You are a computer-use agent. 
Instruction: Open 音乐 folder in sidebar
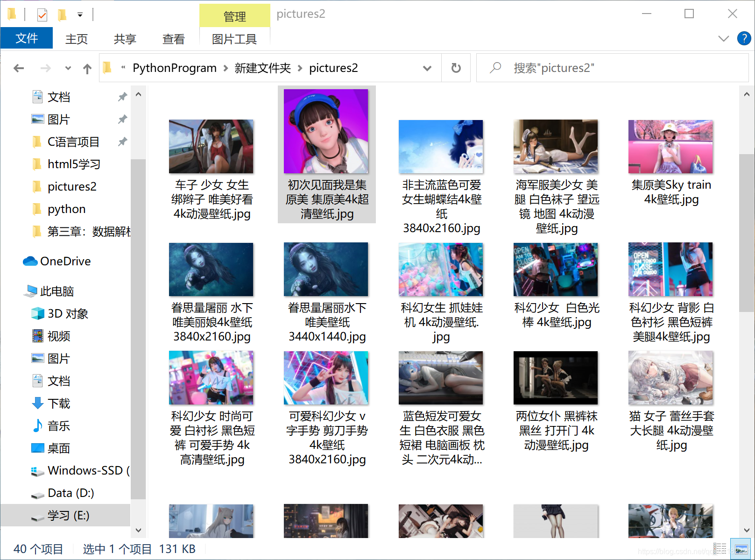click(x=59, y=426)
